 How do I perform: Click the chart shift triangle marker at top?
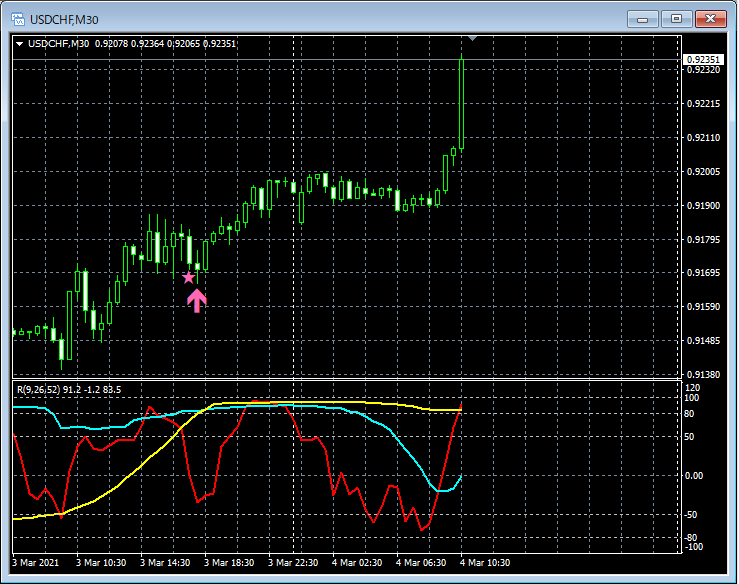click(x=472, y=38)
